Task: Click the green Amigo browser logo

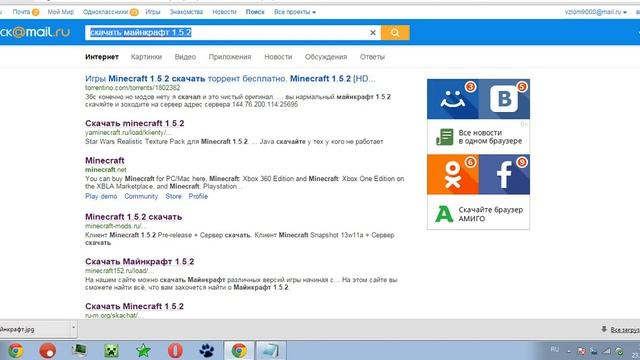Action: pos(444,214)
